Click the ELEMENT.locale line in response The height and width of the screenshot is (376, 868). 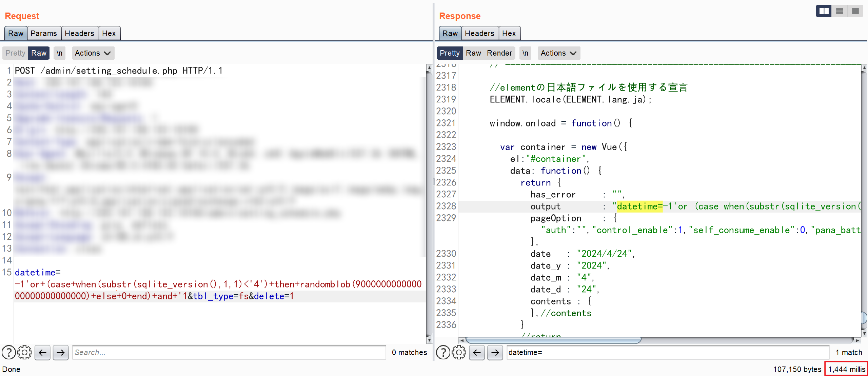(571, 99)
